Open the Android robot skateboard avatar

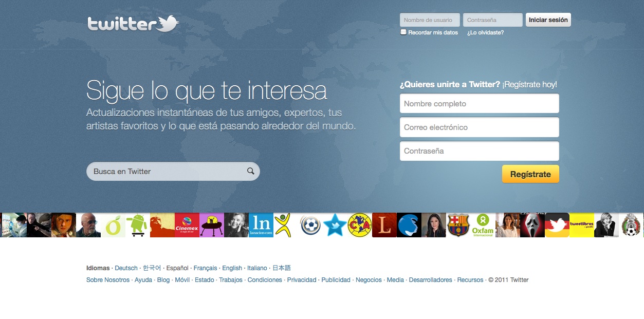pyautogui.click(x=137, y=225)
